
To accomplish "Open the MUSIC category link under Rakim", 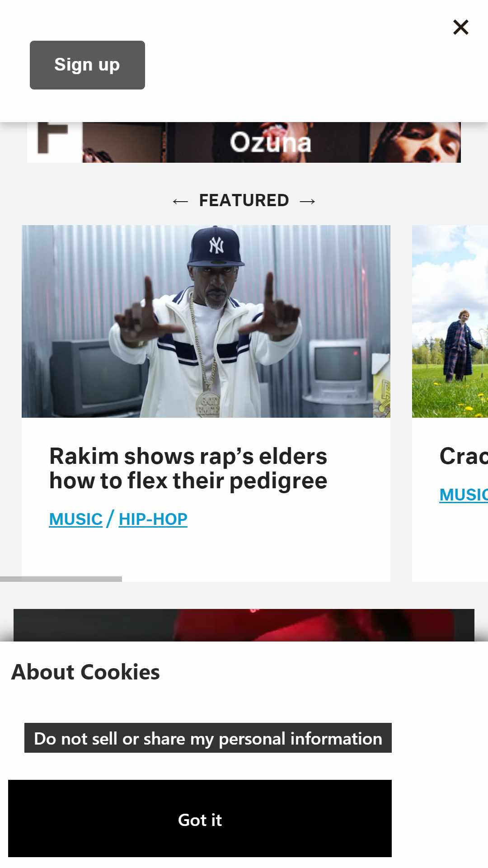I will (x=76, y=519).
